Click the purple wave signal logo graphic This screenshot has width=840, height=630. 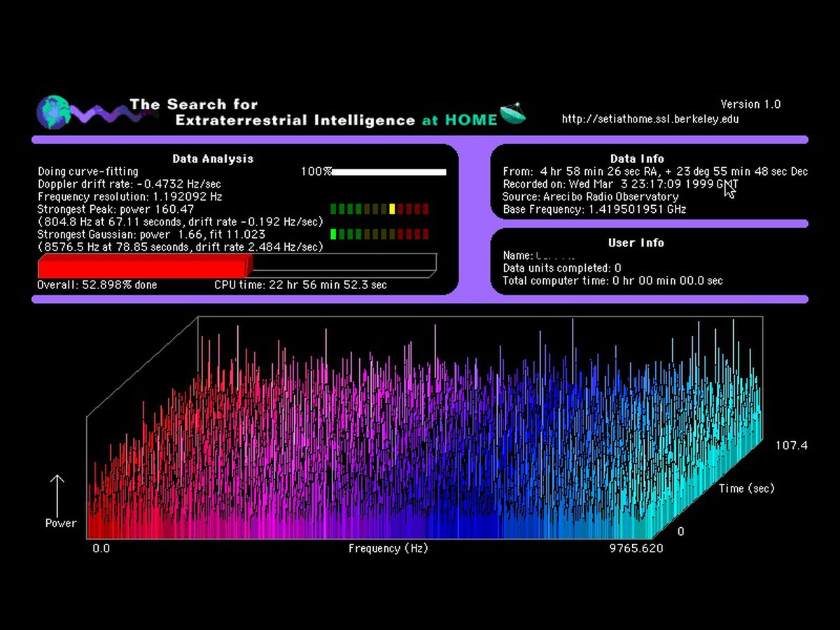tap(97, 113)
